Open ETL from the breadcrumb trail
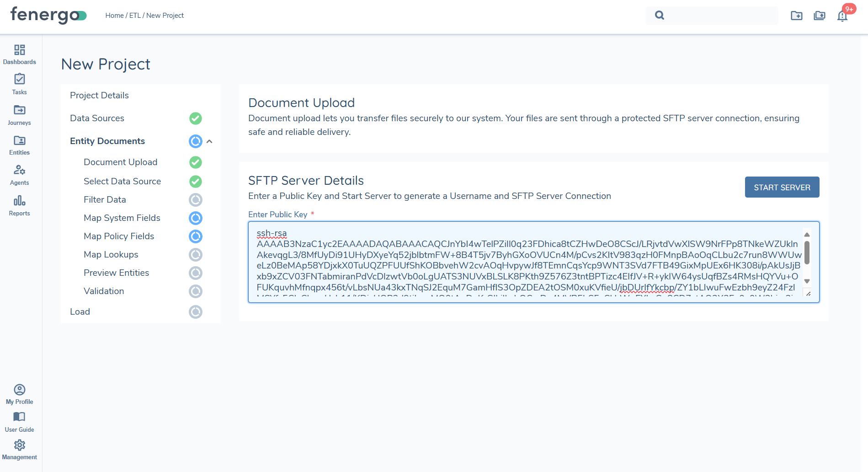 [134, 15]
